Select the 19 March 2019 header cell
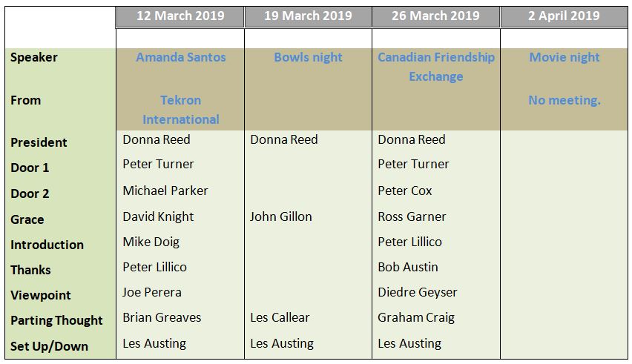 pyautogui.click(x=308, y=16)
